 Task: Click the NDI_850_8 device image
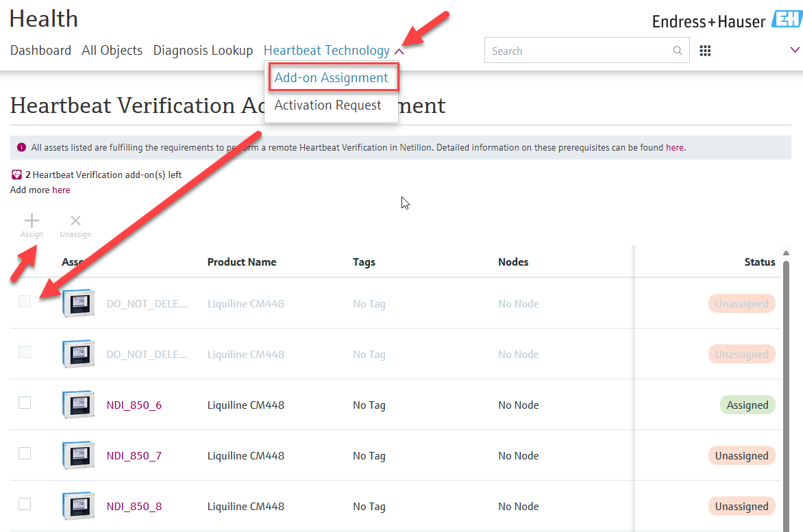coord(77,506)
